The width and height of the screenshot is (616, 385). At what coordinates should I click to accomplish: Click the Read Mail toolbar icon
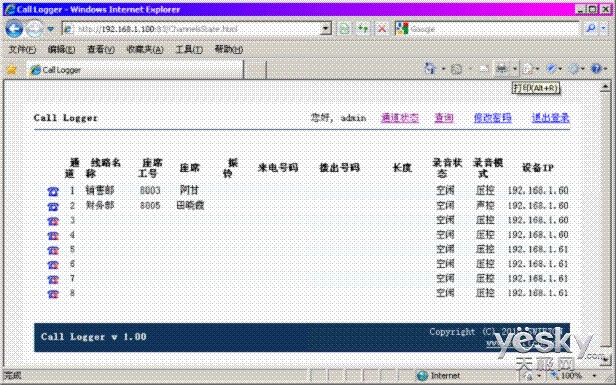pos(484,69)
